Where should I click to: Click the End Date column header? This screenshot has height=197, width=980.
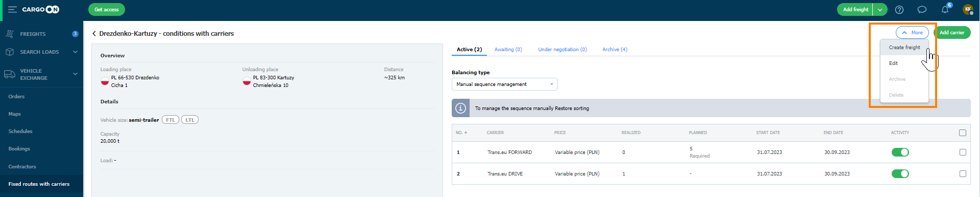[x=833, y=133]
